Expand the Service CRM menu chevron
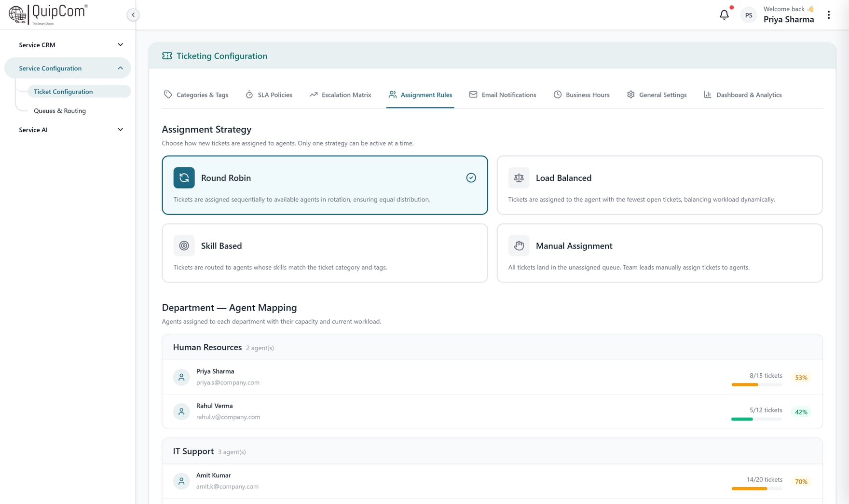The width and height of the screenshot is (849, 504). click(121, 45)
